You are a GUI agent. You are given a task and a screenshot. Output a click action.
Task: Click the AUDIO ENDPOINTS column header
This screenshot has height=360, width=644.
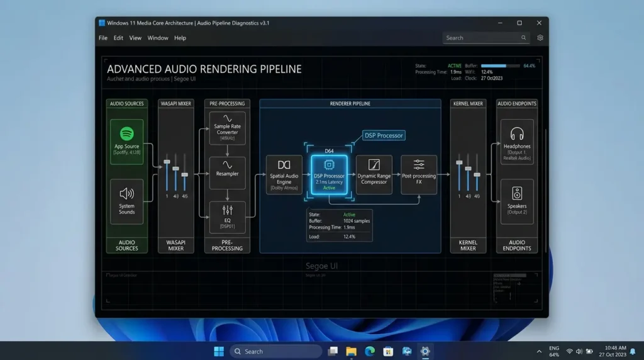(517, 104)
